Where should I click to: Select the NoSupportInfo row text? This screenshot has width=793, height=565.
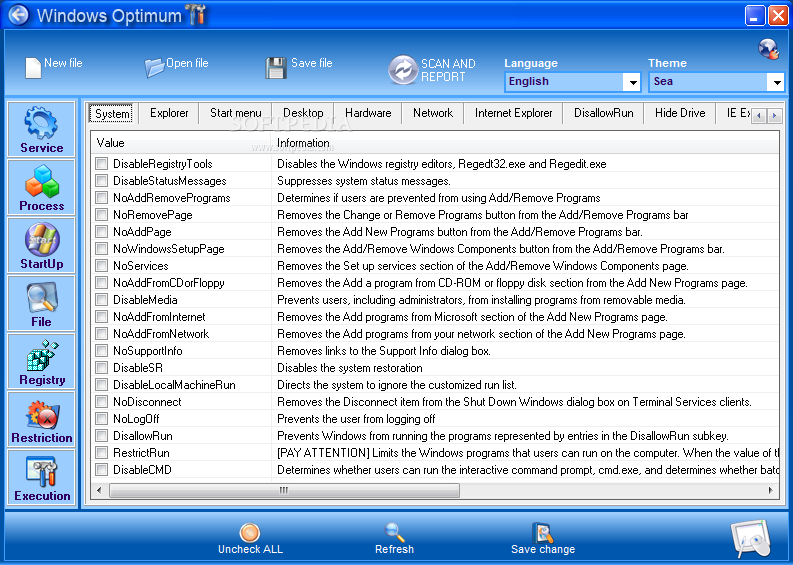tap(147, 351)
